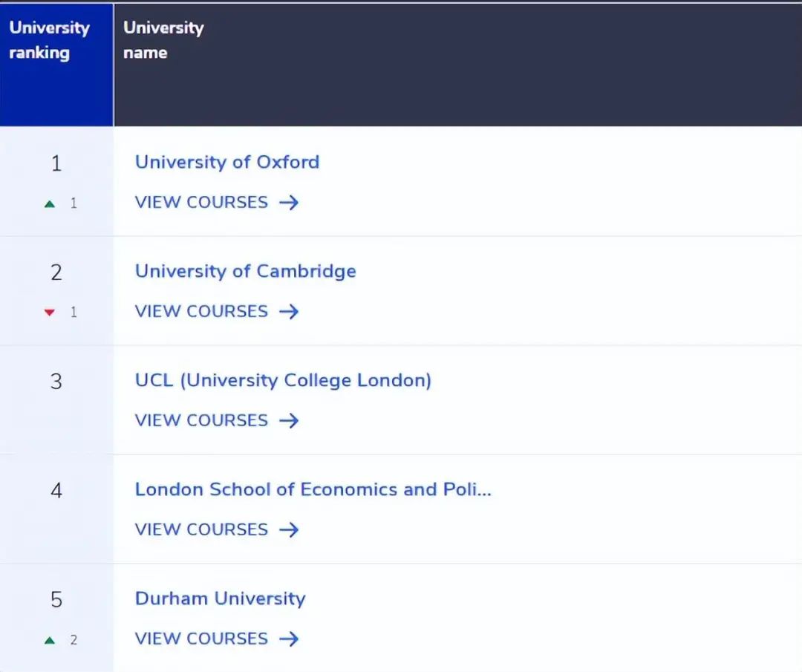Screen dimensions: 802x672
Task: Select the University name column header
Action: point(163,40)
